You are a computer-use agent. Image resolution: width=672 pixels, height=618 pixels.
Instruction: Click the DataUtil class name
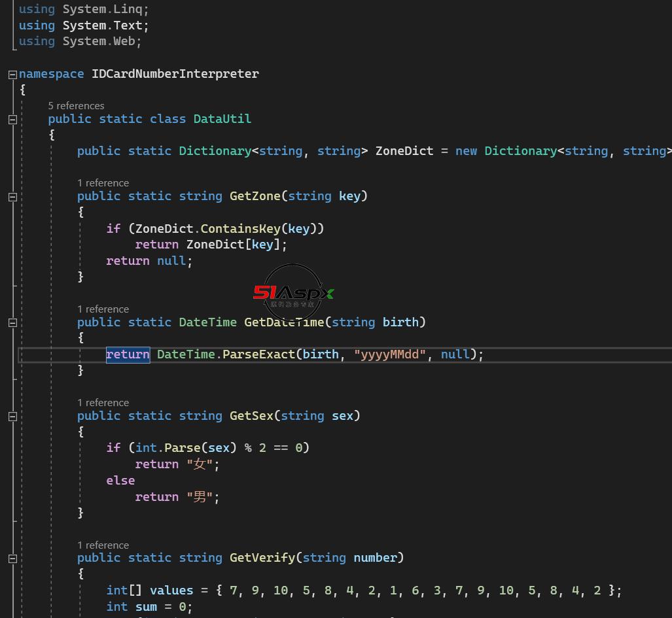222,118
